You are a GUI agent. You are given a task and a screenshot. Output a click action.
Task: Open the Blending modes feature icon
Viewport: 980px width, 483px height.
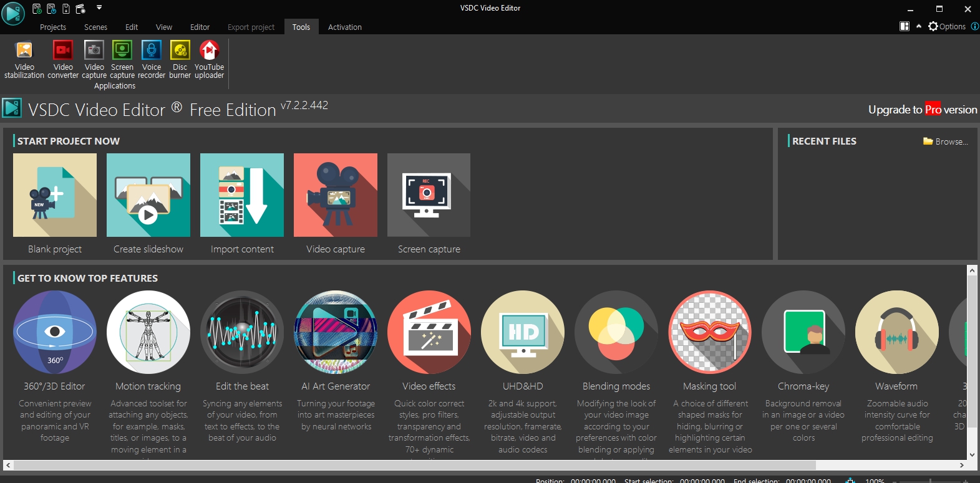tap(616, 332)
